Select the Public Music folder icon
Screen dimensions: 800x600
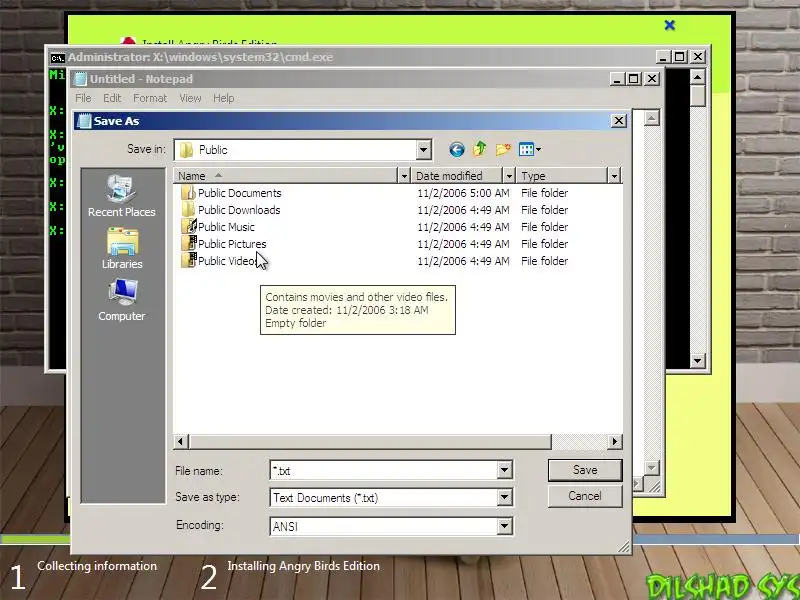(x=189, y=227)
